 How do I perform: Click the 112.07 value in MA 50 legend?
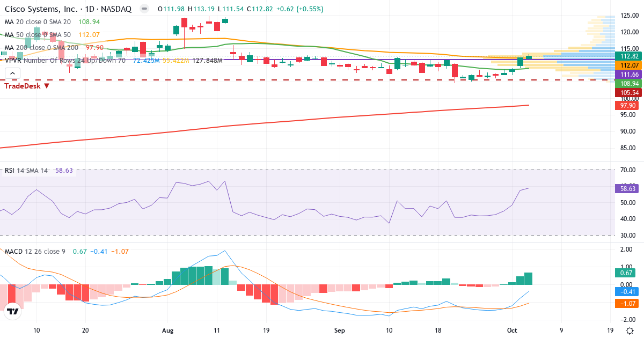[89, 35]
